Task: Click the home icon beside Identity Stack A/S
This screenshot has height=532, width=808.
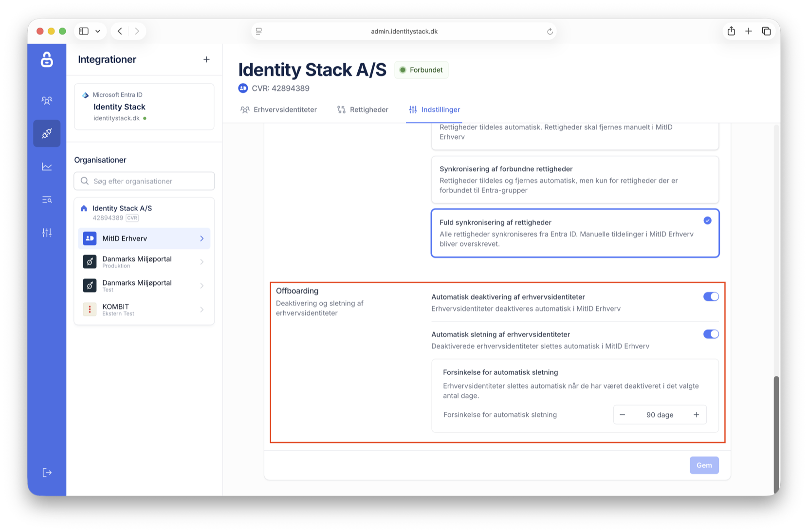Action: pyautogui.click(x=84, y=208)
